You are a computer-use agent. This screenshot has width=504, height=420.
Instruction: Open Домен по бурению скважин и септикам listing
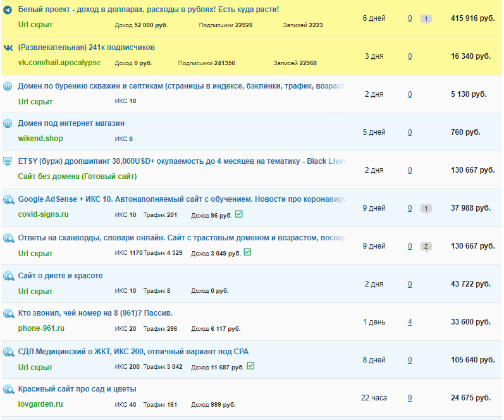pos(181,86)
